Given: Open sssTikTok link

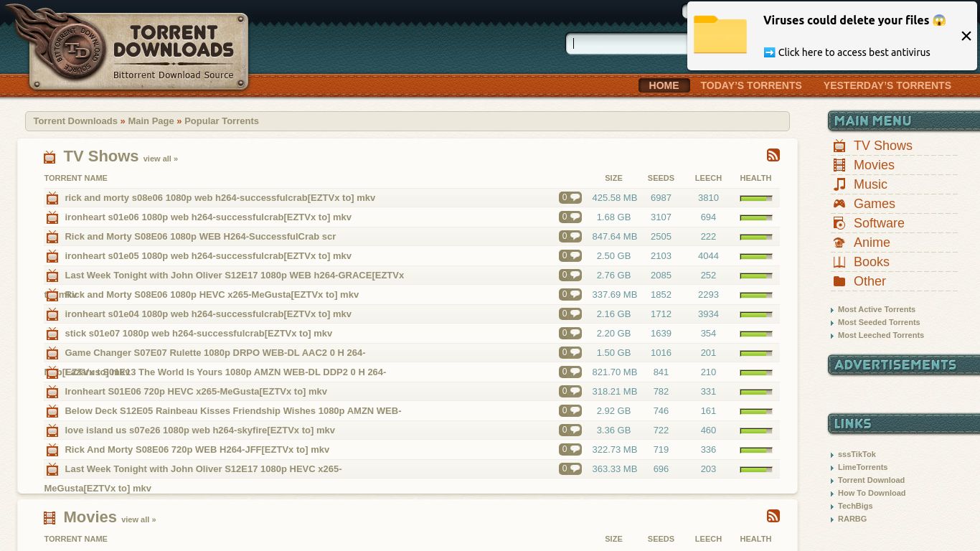Looking at the screenshot, I should [x=857, y=455].
